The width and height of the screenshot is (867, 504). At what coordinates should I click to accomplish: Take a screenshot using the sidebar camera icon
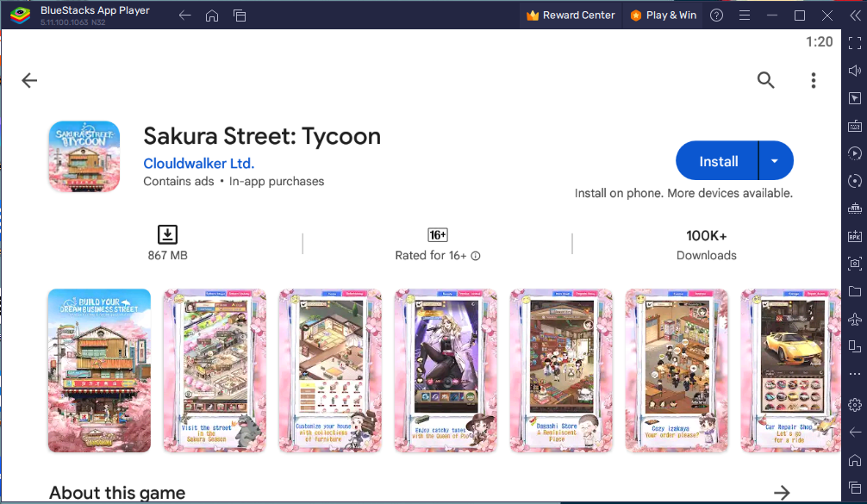[855, 264]
